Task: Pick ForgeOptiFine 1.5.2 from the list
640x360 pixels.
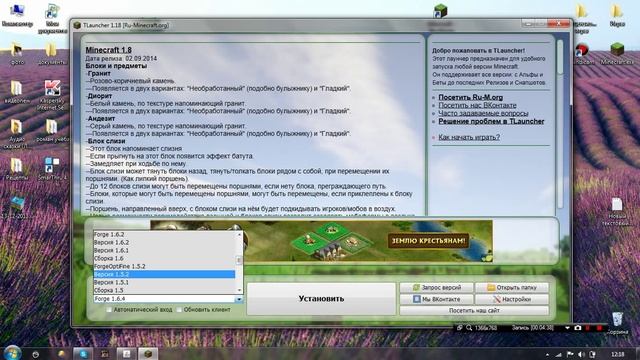Action: coord(164,266)
